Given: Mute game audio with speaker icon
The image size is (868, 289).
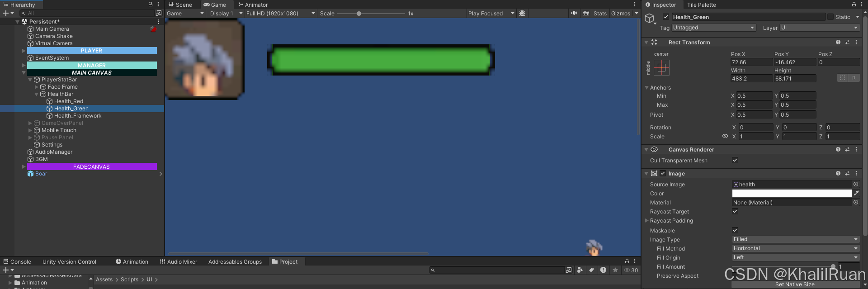Looking at the screenshot, I should coord(574,13).
